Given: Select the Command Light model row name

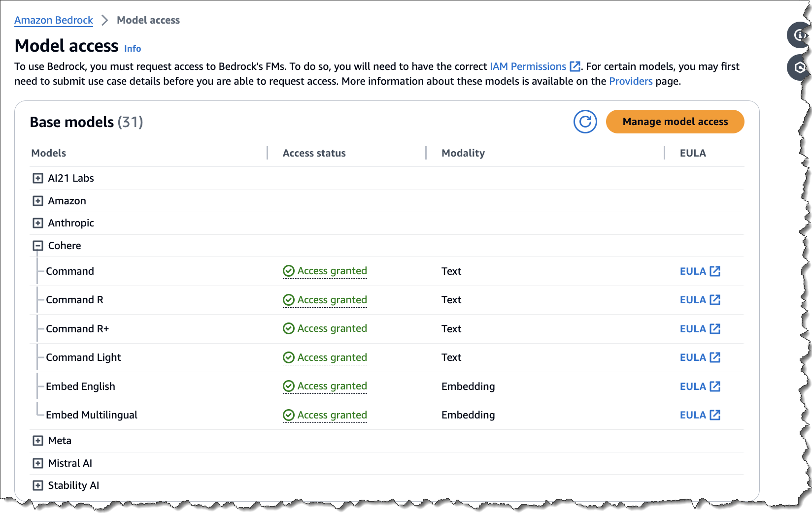Looking at the screenshot, I should point(83,357).
